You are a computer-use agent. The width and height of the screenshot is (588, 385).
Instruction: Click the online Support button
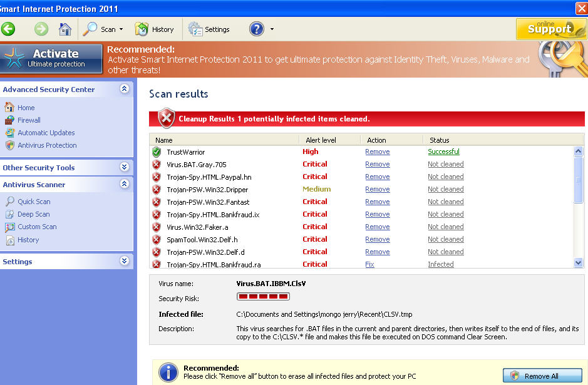pos(550,29)
